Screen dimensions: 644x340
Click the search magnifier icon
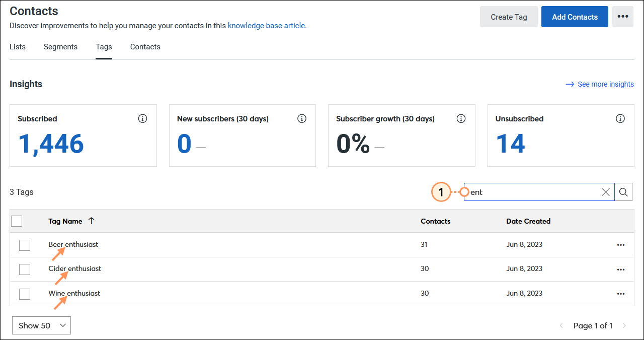pyautogui.click(x=623, y=192)
